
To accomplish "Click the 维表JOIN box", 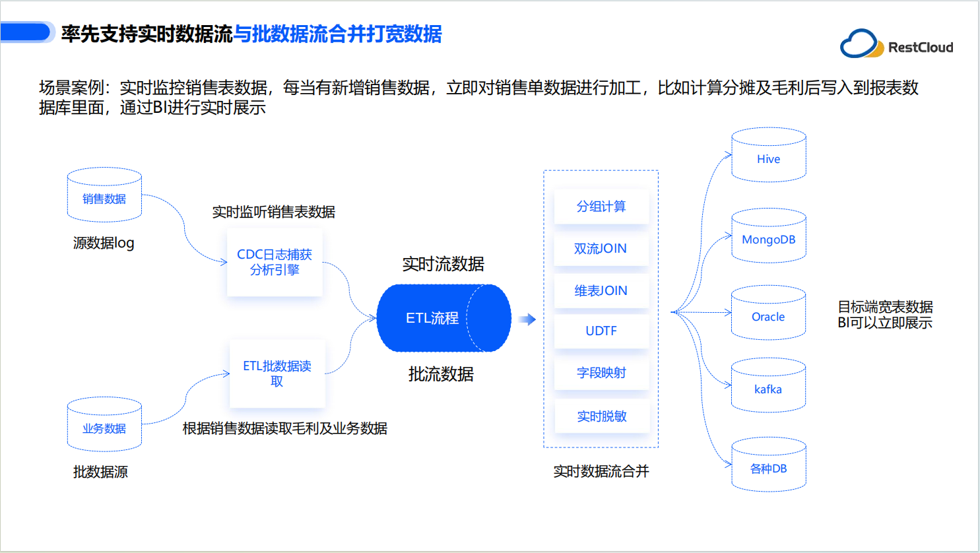I will pyautogui.click(x=601, y=291).
